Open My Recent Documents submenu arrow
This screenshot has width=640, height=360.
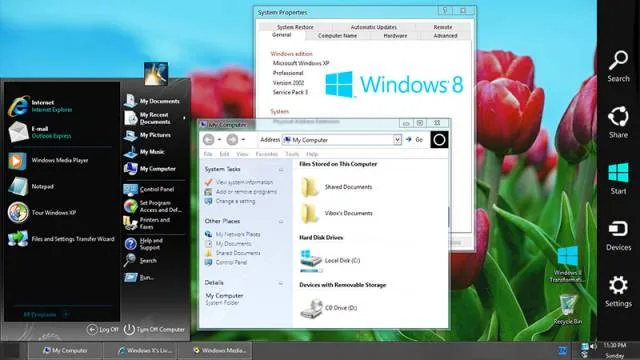click(184, 118)
